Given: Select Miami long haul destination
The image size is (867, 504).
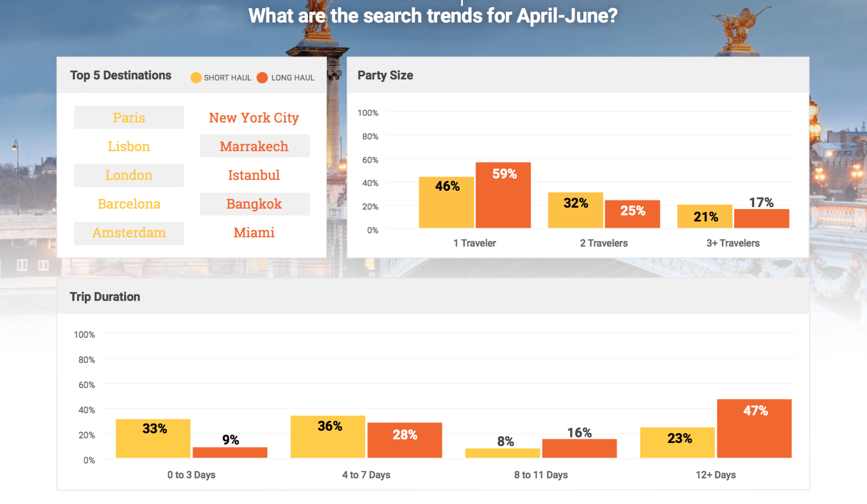Looking at the screenshot, I should (x=254, y=233).
